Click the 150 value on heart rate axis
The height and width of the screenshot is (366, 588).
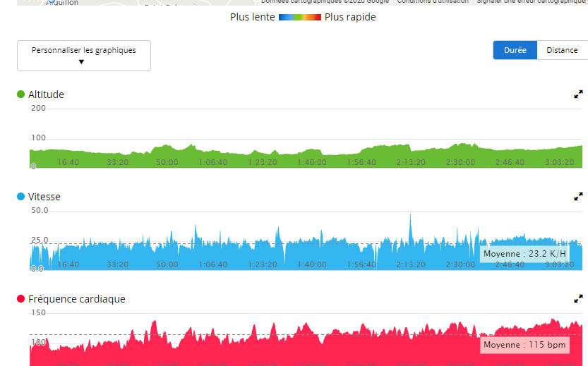point(38,312)
